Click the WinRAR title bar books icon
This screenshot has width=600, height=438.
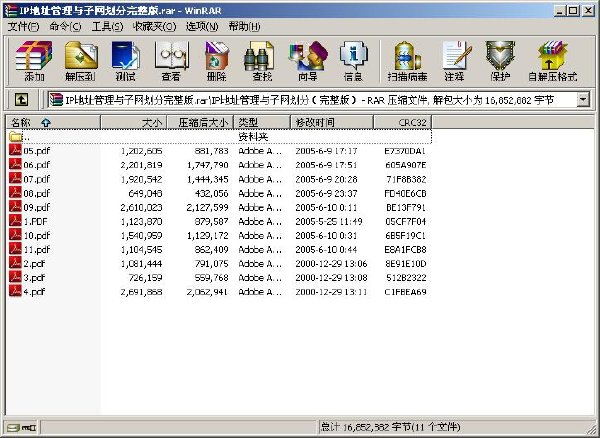pyautogui.click(x=12, y=10)
